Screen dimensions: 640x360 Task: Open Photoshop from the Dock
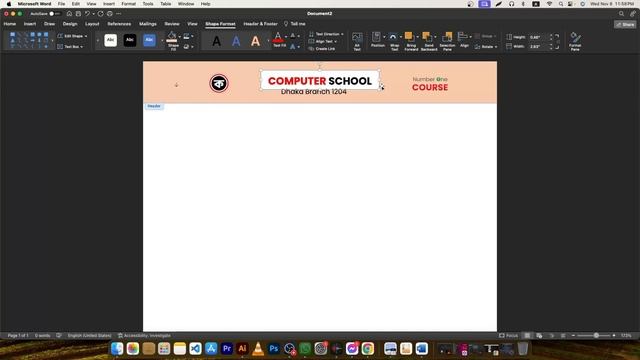pyautogui.click(x=273, y=349)
